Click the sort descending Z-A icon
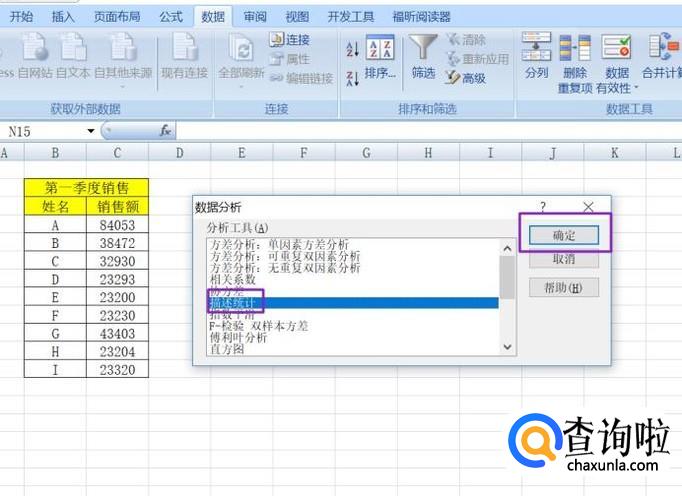 (x=351, y=78)
